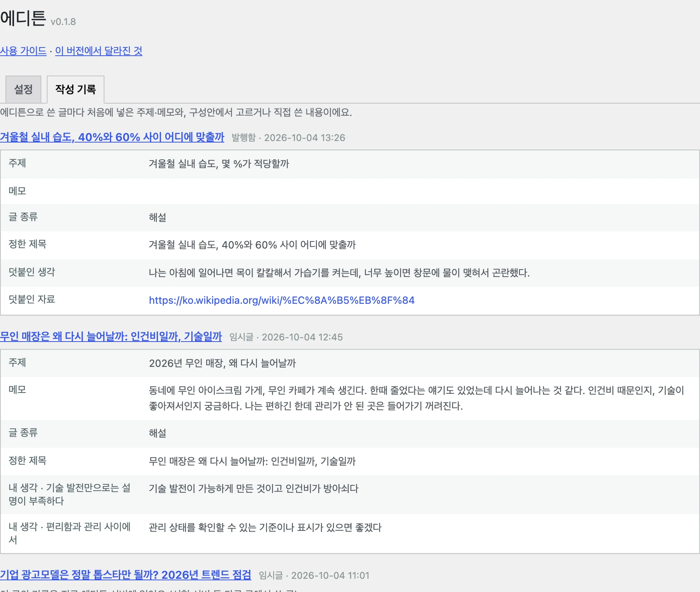Click the status text 임시글 · 2026-10-04 11:01
Image resolution: width=700 pixels, height=592 pixels.
click(314, 576)
